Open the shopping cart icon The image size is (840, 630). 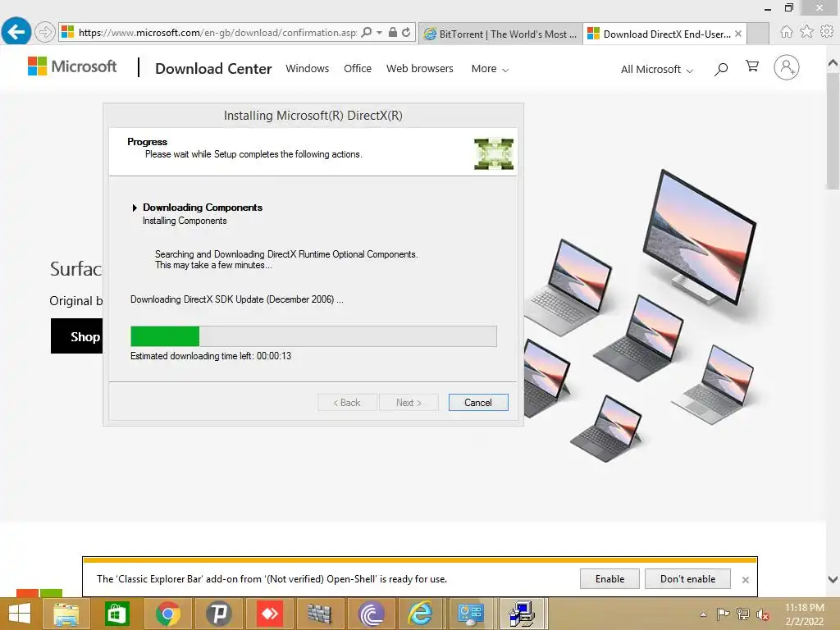tap(752, 66)
